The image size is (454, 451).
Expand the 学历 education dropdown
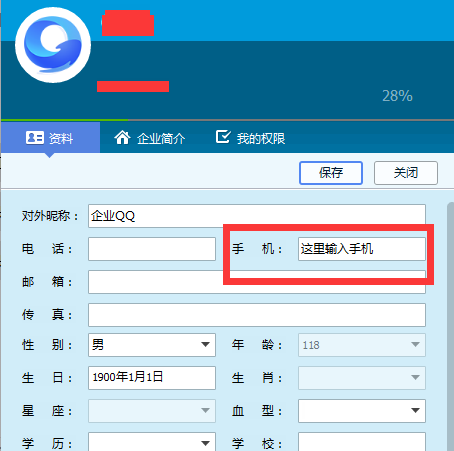click(152, 442)
